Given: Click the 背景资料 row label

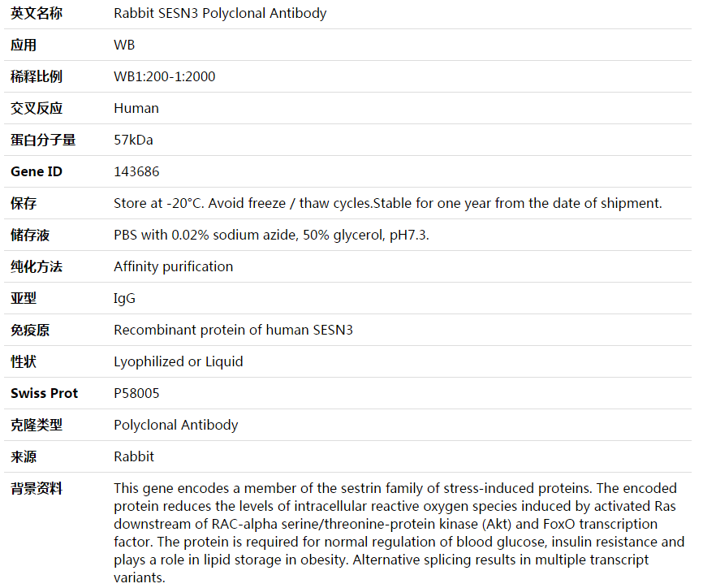Looking at the screenshot, I should (x=37, y=488).
